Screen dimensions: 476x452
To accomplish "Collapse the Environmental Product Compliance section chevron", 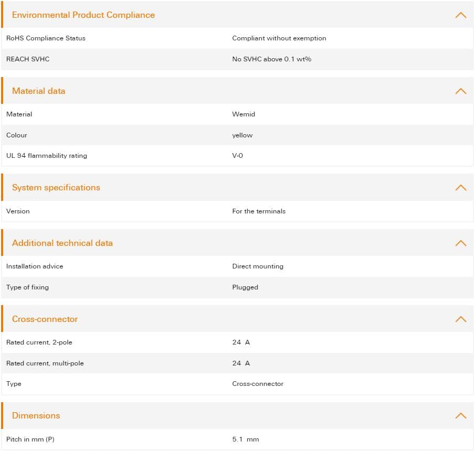I will point(460,15).
